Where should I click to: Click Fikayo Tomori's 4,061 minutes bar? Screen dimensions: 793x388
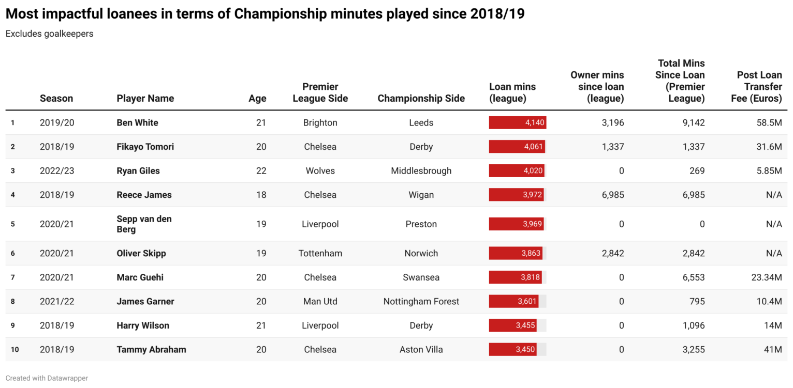coord(517,147)
